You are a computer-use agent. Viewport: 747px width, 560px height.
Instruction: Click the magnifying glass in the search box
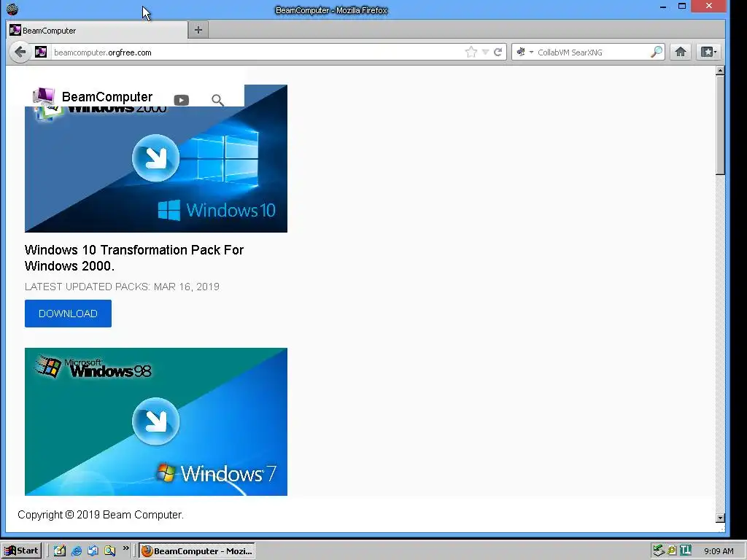pyautogui.click(x=657, y=52)
